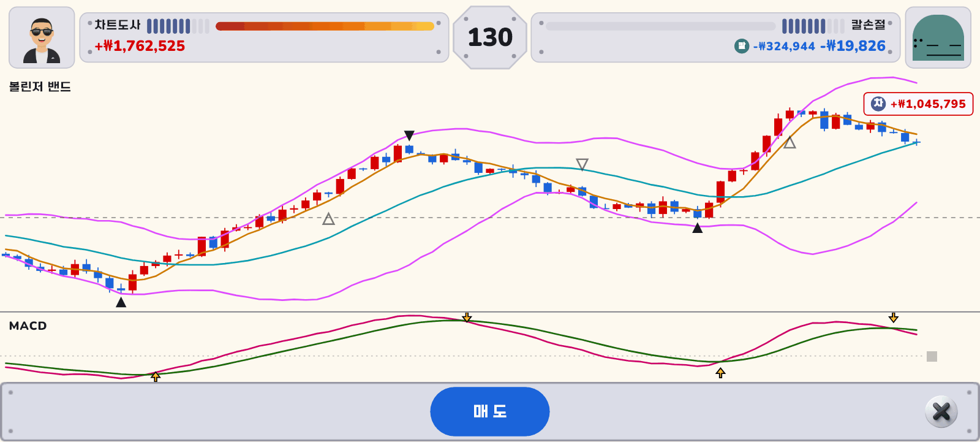Click the leftmost MACD yellow down arrow

tap(467, 317)
